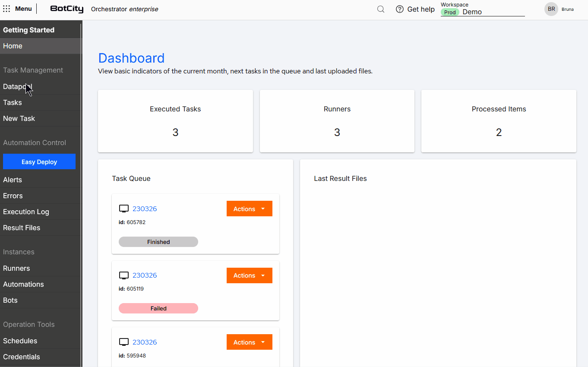
Task: Click the BotCity logo in the header
Action: click(67, 9)
